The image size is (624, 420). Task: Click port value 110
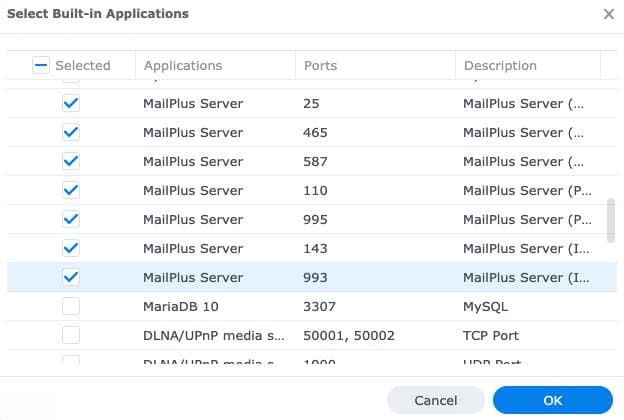(315, 191)
